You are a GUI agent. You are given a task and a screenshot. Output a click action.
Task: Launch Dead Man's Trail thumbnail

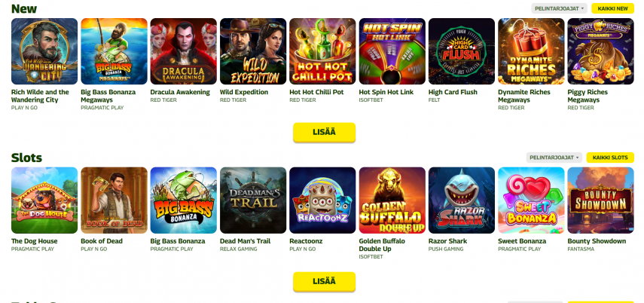pos(253,200)
